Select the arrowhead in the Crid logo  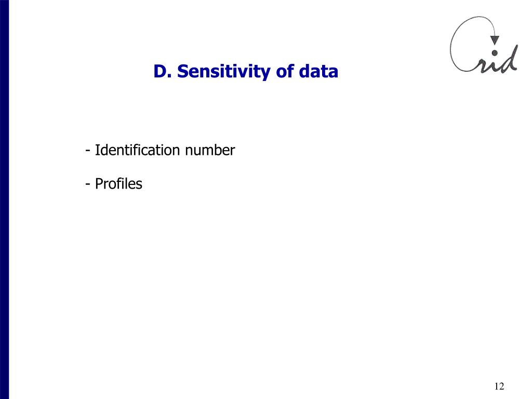pyautogui.click(x=495, y=40)
